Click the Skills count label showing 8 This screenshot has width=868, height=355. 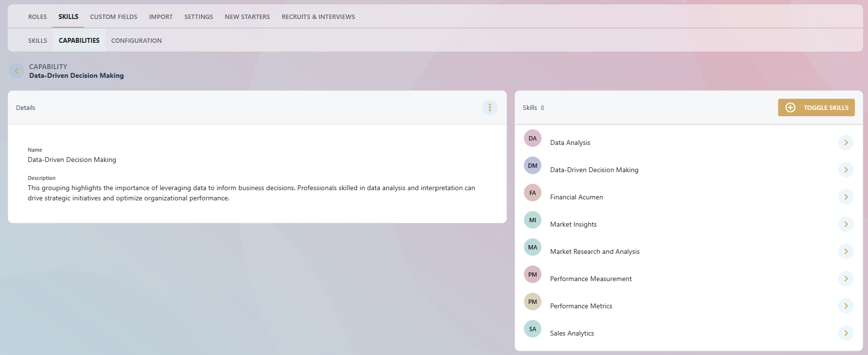click(x=533, y=107)
